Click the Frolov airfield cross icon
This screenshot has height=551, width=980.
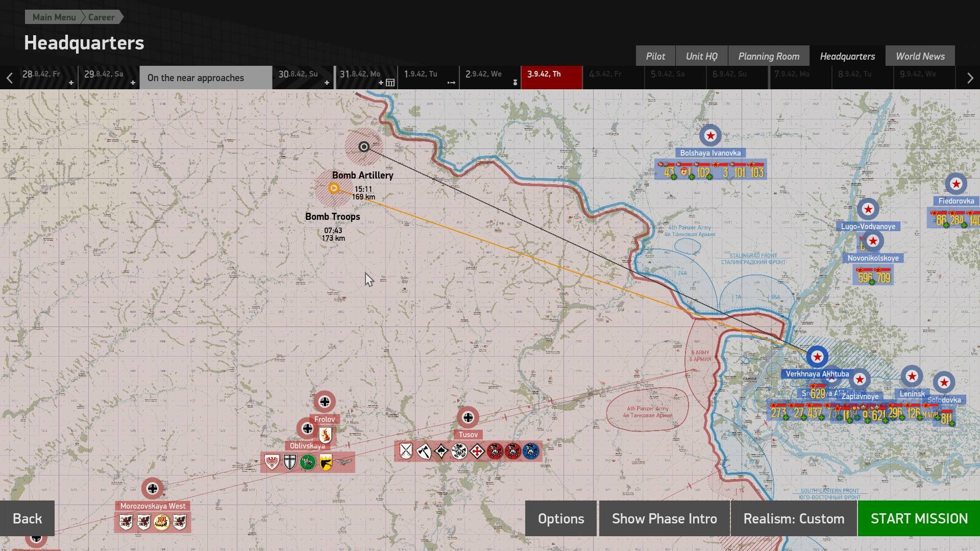(325, 402)
